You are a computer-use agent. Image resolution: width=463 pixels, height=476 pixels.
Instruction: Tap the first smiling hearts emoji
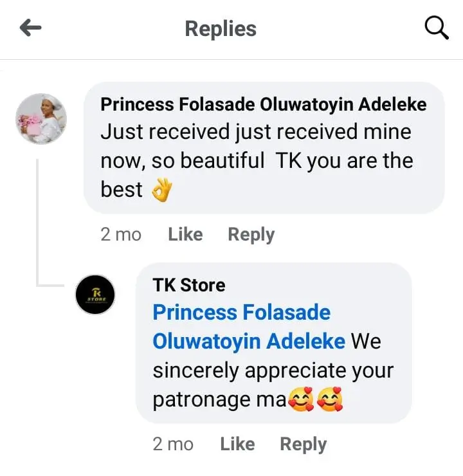click(301, 400)
